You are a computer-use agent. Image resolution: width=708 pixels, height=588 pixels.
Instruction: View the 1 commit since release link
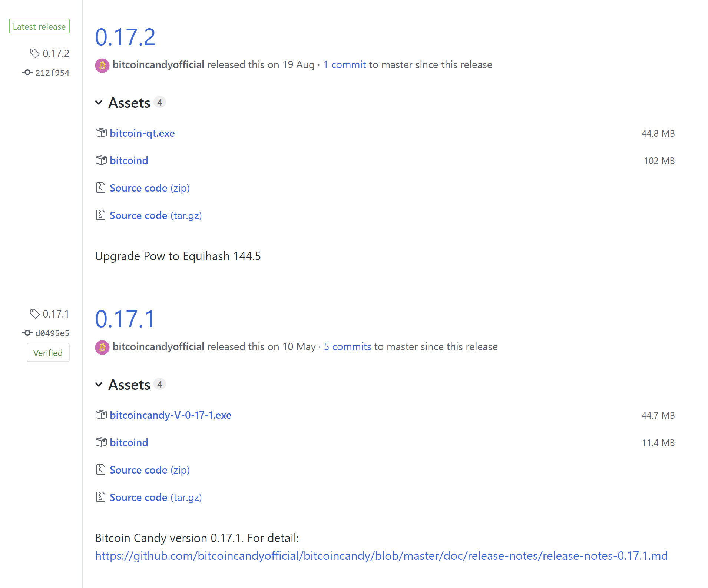pyautogui.click(x=344, y=65)
